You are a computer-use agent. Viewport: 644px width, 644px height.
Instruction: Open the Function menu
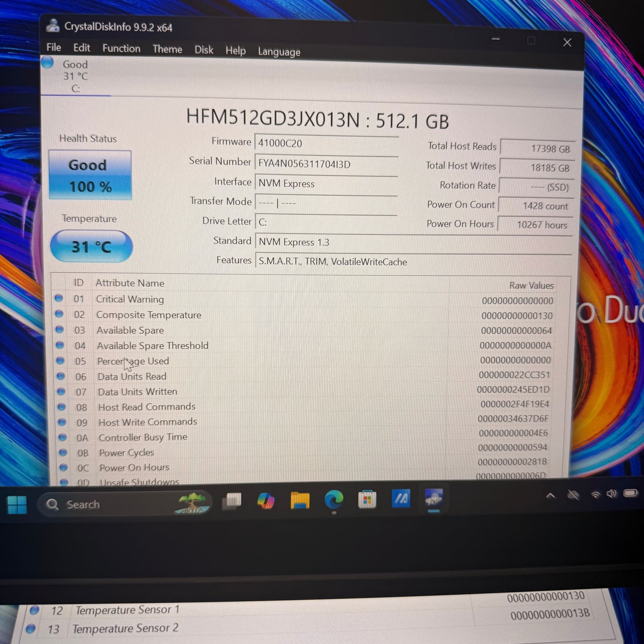point(121,49)
